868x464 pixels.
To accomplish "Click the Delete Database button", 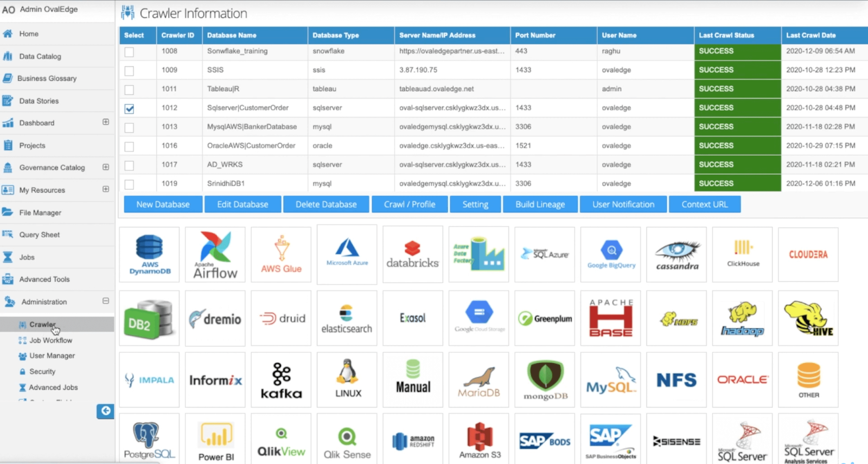I will [x=326, y=205].
